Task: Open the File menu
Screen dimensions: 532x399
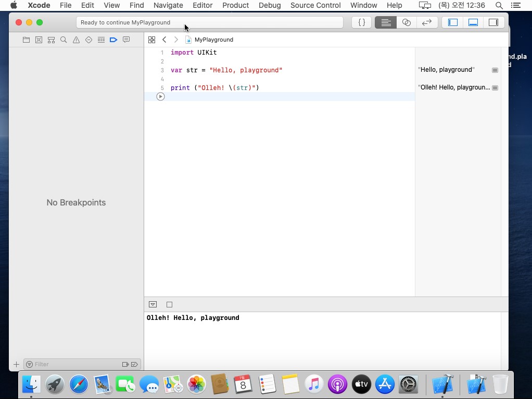Action: (x=66, y=5)
